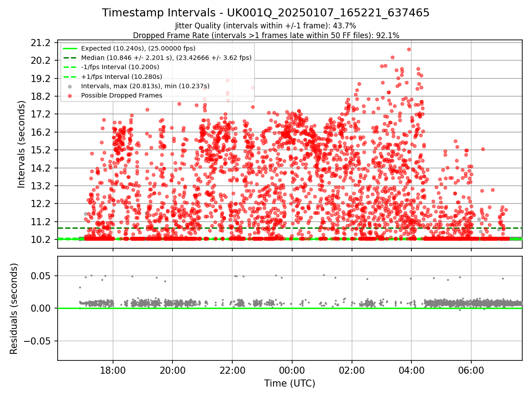Click the 02:00 x-axis tick label
Viewport: 532px width, 399px height.
pyautogui.click(x=352, y=370)
